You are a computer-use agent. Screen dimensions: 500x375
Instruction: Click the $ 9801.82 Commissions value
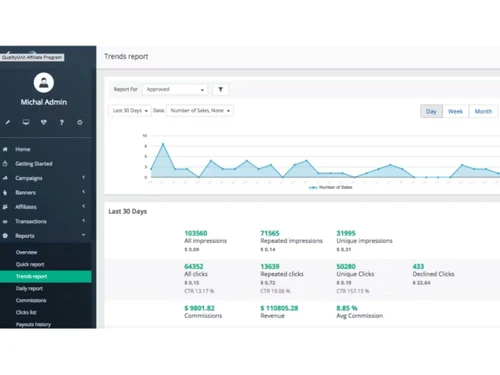[x=199, y=308]
